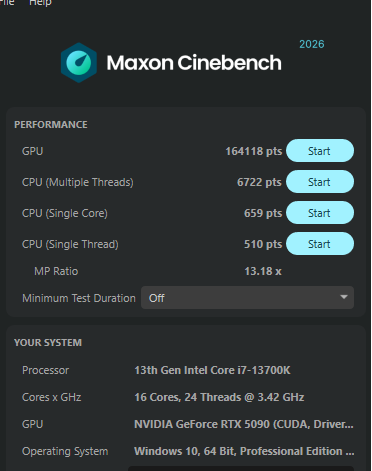Click the 2026 version label
This screenshot has width=372, height=471.
[312, 44]
